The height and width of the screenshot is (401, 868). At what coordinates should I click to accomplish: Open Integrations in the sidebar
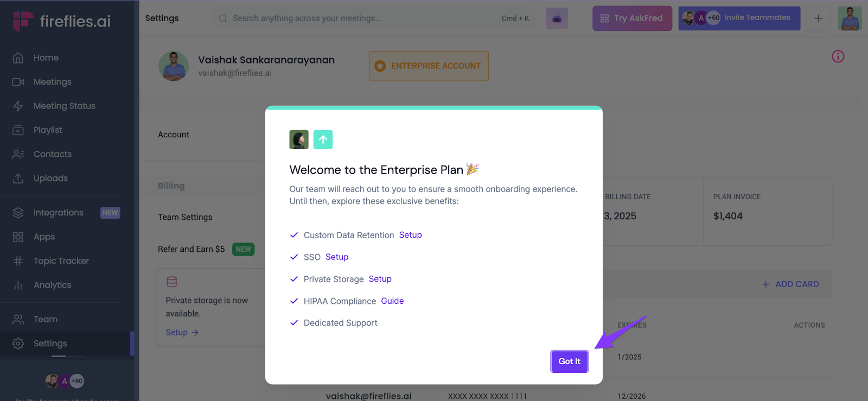coord(58,213)
